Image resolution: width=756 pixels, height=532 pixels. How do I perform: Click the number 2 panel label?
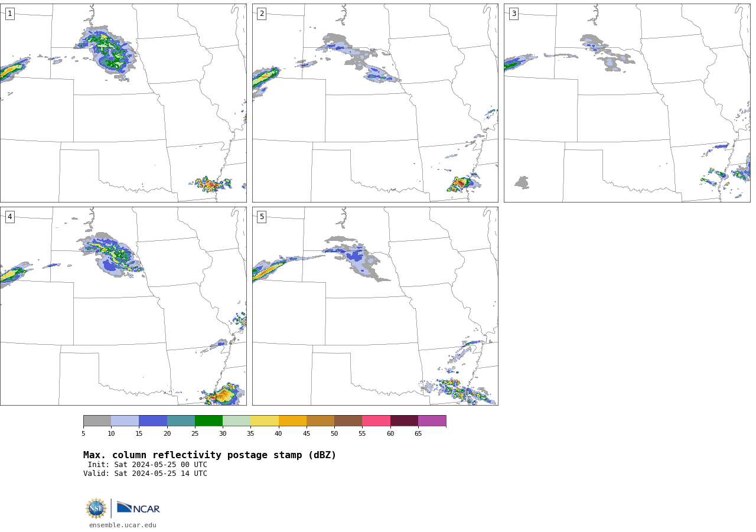(x=262, y=14)
